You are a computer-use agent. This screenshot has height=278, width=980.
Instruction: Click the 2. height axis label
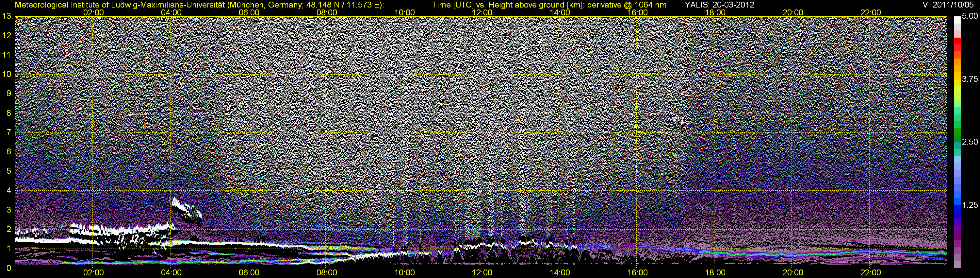(x=9, y=230)
